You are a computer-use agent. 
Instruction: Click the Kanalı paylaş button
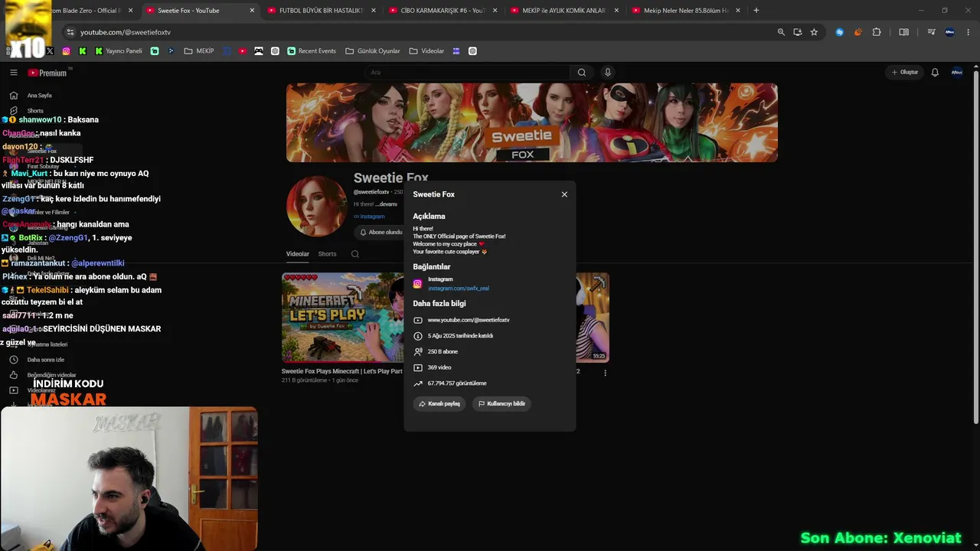coord(439,403)
